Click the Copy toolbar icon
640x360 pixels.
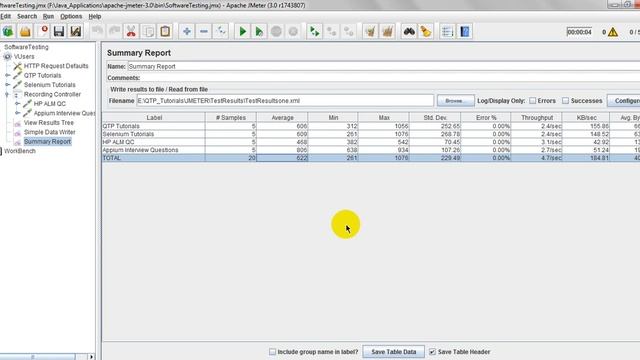pos(149,31)
